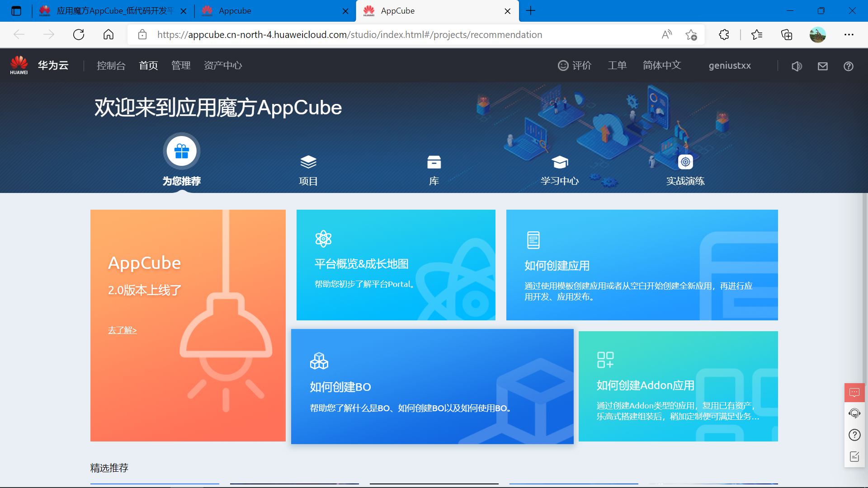Reload the page with refresh icon
868x488 pixels.
[79, 34]
